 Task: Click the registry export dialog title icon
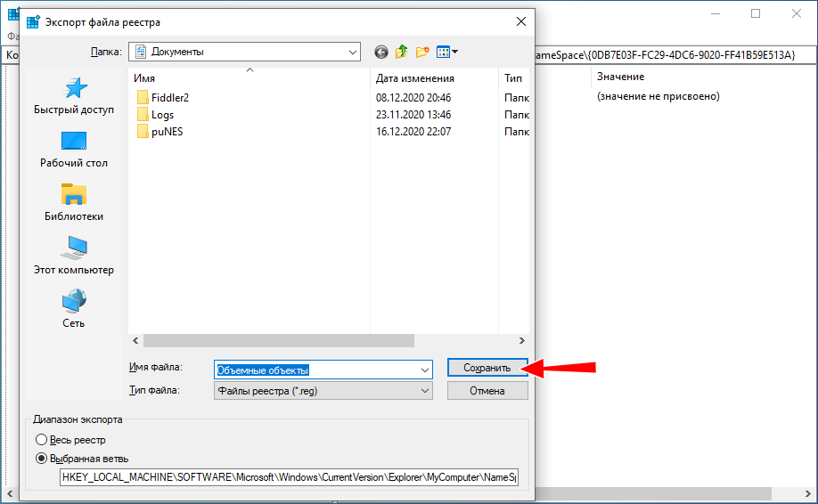(33, 22)
